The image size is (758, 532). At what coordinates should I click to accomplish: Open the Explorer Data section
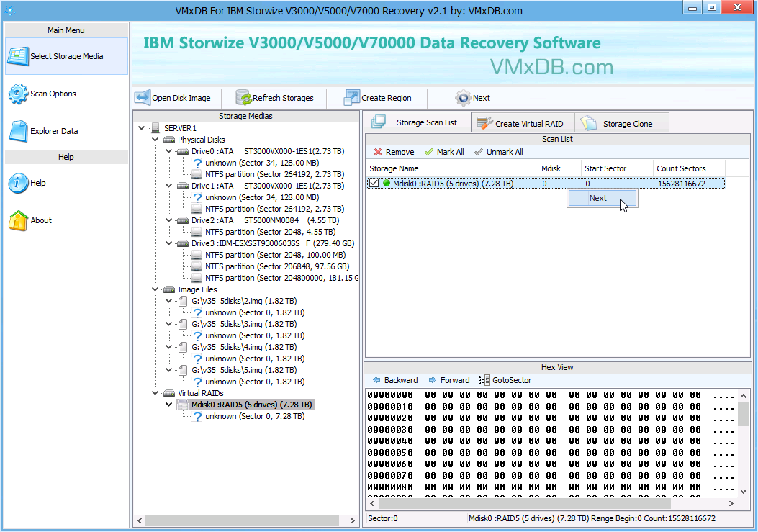[54, 131]
